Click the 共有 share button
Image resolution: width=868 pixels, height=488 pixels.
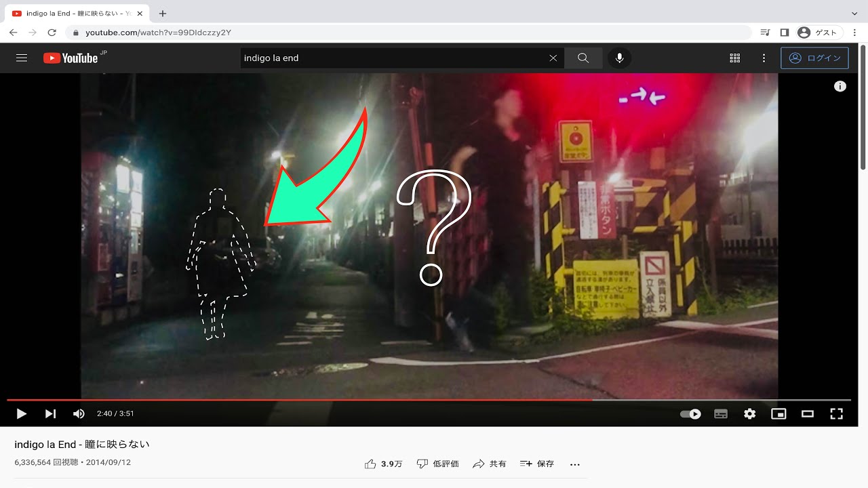point(490,464)
